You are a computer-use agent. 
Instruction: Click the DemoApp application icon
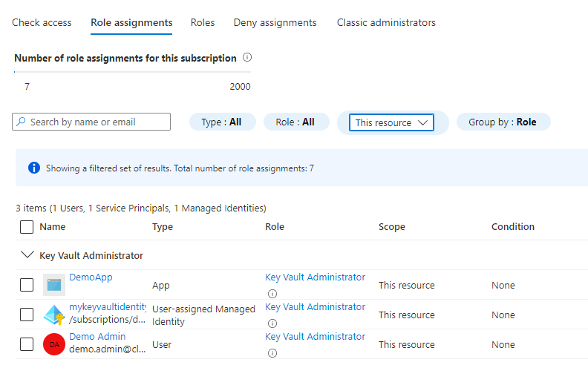54,285
